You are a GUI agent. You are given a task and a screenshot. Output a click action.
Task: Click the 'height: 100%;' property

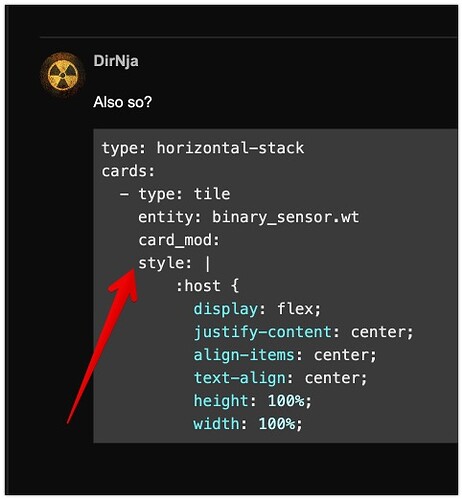[x=252, y=401]
